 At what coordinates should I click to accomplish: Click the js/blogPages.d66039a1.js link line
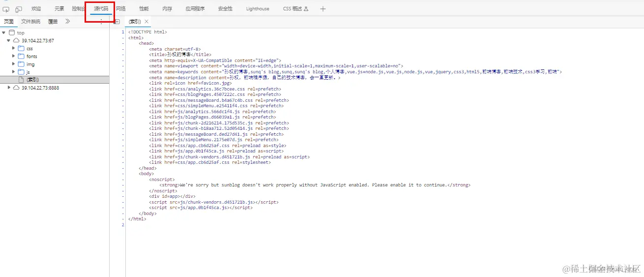point(212,117)
